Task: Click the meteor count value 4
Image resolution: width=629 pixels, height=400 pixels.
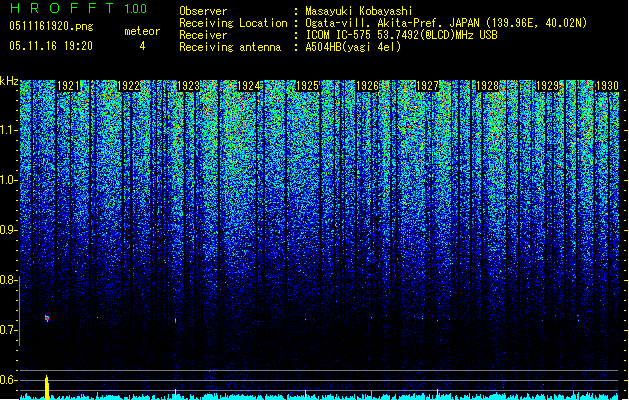Action: (x=142, y=46)
